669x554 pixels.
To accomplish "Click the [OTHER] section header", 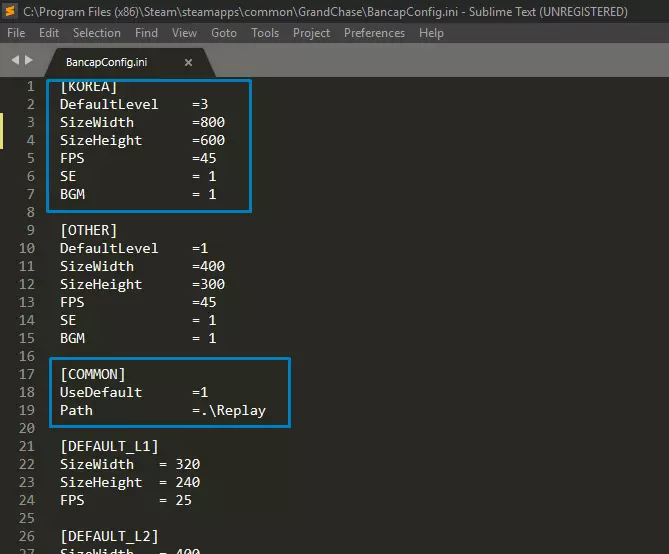I will (x=88, y=230).
